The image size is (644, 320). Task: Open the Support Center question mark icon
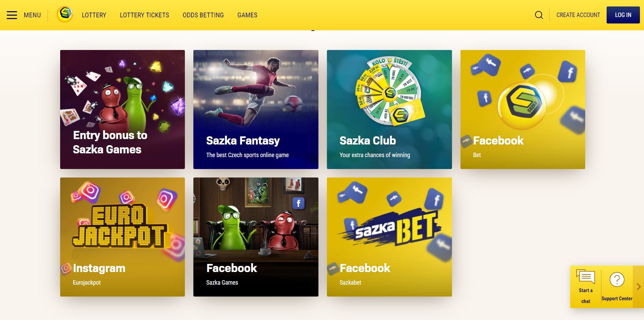(x=617, y=280)
